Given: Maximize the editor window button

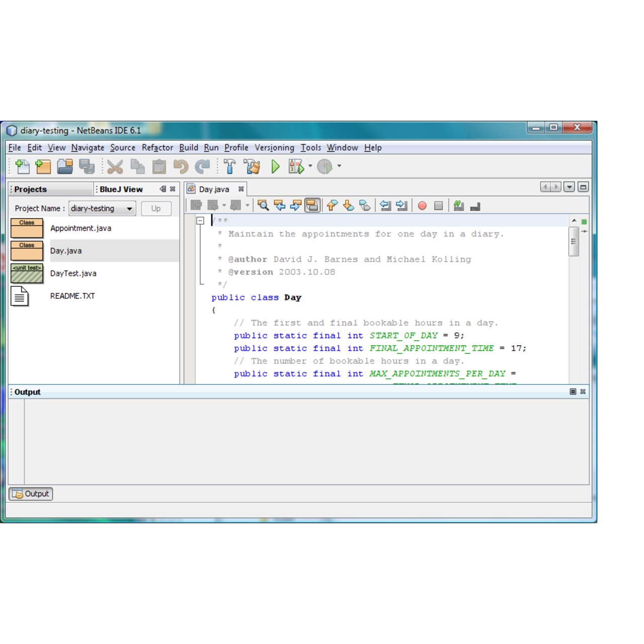Looking at the screenshot, I should tap(583, 187).
